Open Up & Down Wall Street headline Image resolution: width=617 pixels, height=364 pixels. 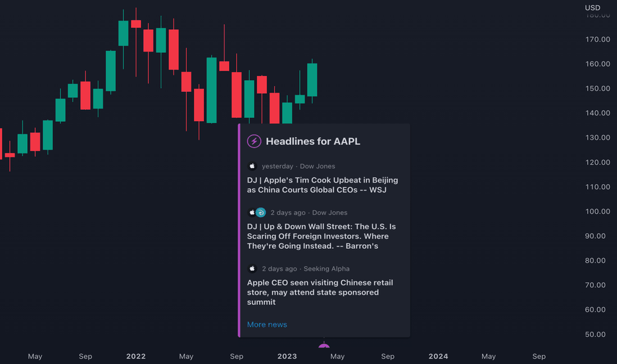(322, 236)
